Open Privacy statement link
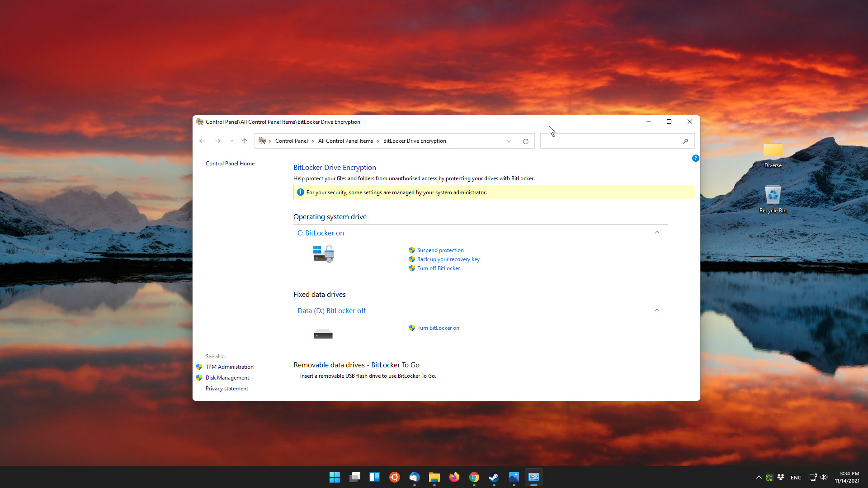The height and width of the screenshot is (488, 868). point(226,389)
